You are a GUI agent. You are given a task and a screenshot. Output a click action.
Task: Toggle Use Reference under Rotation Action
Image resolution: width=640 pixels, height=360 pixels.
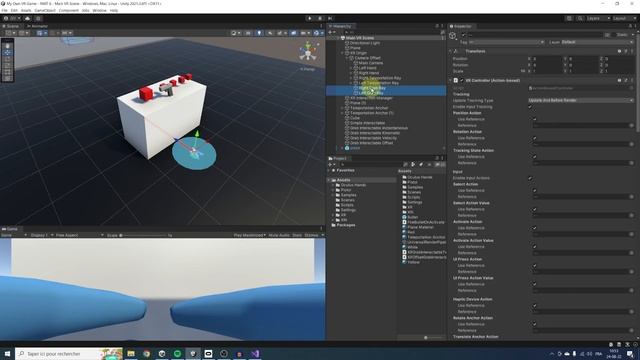click(x=534, y=138)
